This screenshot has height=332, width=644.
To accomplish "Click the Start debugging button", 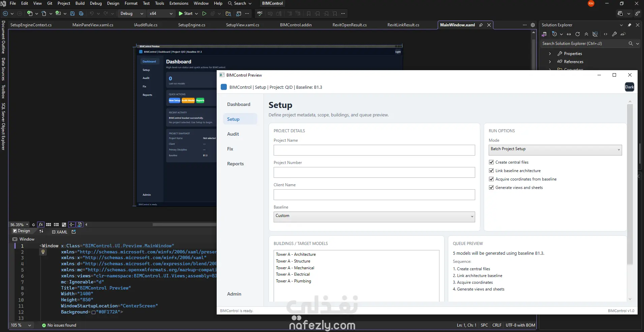I will click(185, 13).
